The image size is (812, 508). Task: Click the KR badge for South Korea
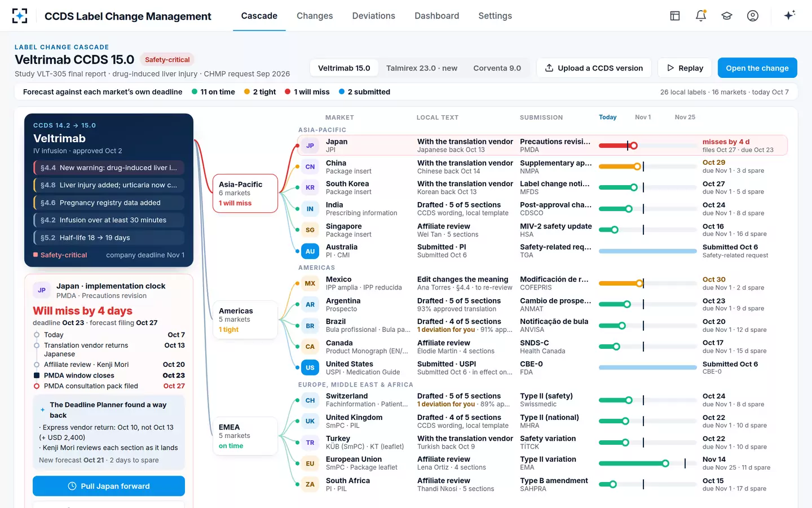coord(310,187)
